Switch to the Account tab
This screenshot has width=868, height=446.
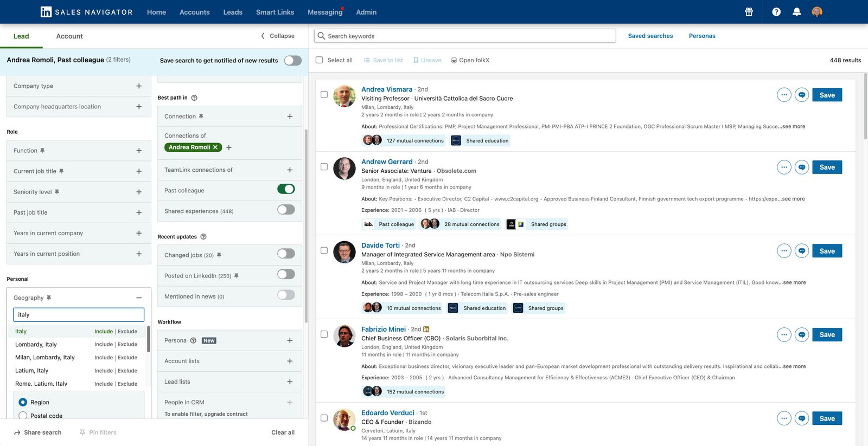coord(69,36)
